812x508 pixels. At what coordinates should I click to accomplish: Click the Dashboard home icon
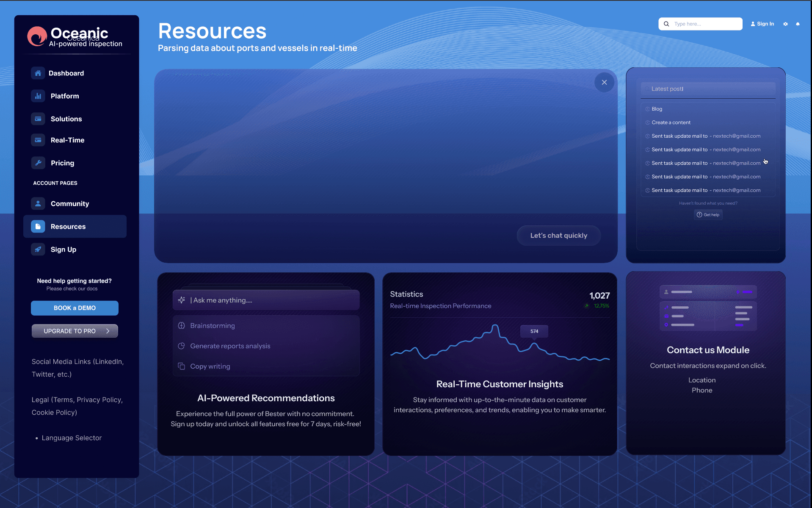click(38, 73)
